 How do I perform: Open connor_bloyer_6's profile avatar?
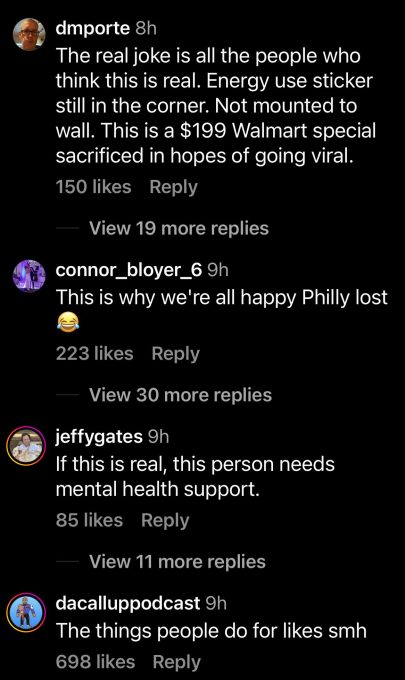coord(29,276)
